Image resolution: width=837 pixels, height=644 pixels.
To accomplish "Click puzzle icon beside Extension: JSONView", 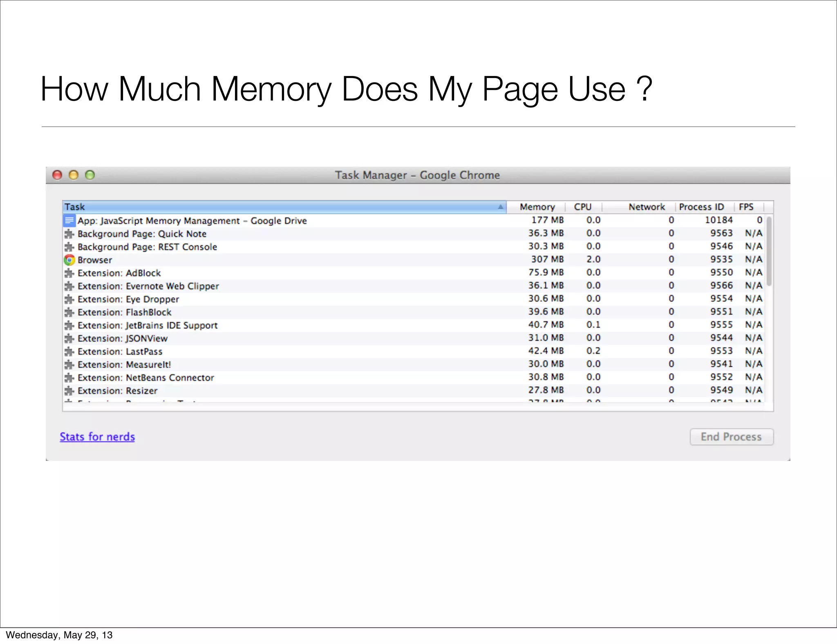I will coord(69,338).
